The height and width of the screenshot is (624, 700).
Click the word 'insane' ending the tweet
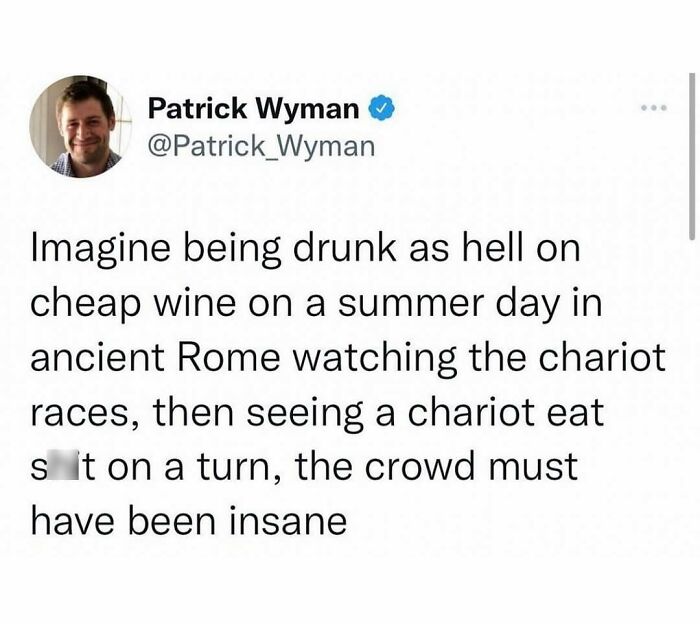point(288,522)
